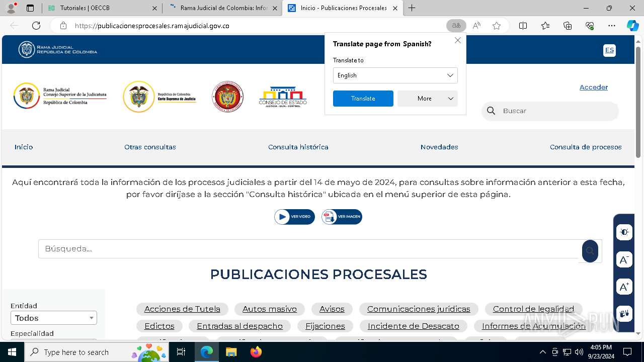Screen dimensions: 644x362
Task: Select the Control de legalidad tag
Action: (x=533, y=309)
